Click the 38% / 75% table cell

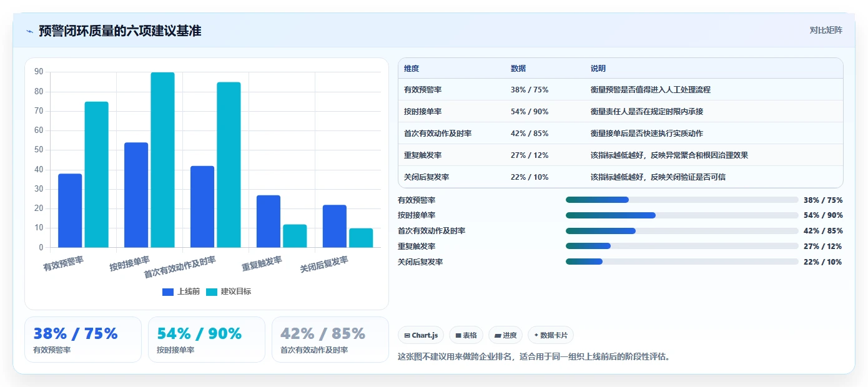(530, 89)
